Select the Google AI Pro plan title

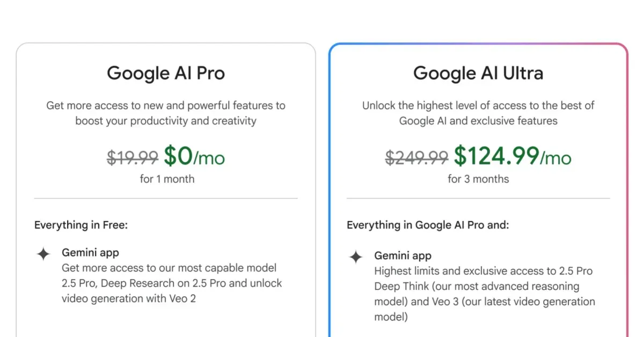[x=165, y=73]
